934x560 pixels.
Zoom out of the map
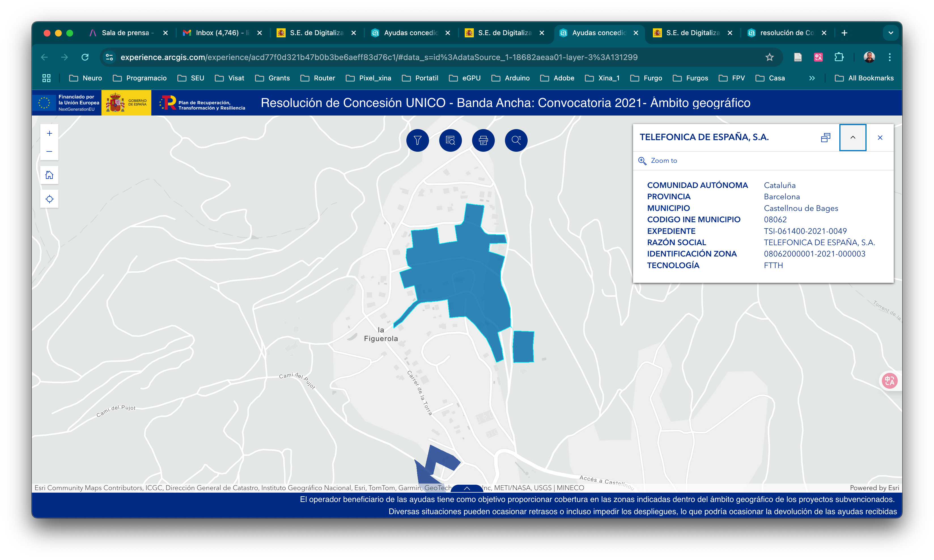click(x=50, y=152)
